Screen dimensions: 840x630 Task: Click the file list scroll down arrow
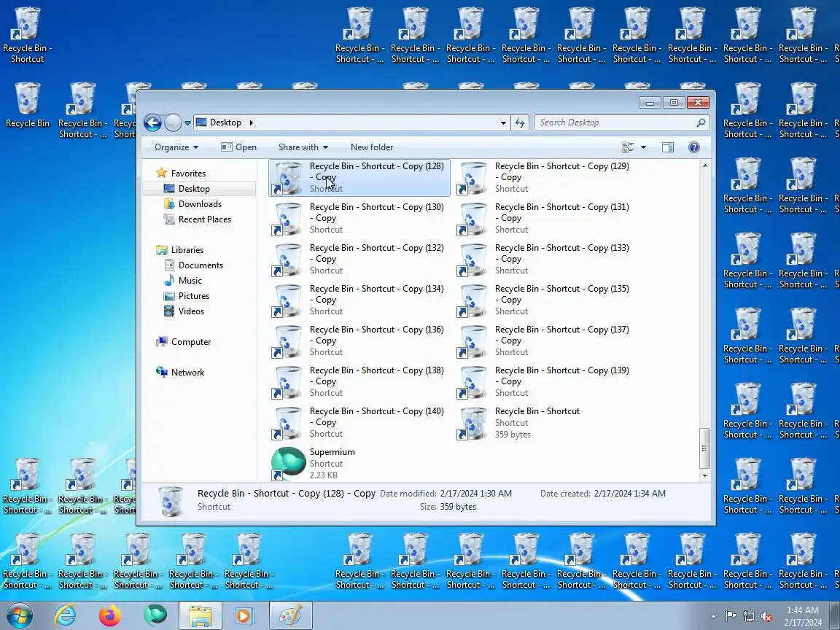705,475
